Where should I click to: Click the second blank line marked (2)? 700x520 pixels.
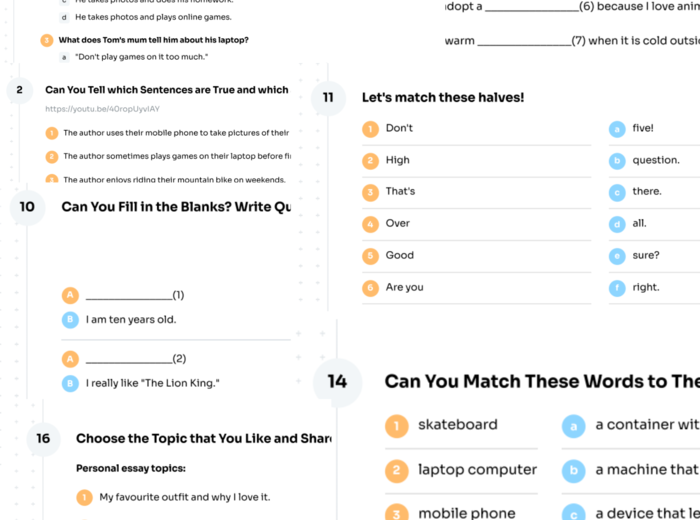pyautogui.click(x=128, y=359)
